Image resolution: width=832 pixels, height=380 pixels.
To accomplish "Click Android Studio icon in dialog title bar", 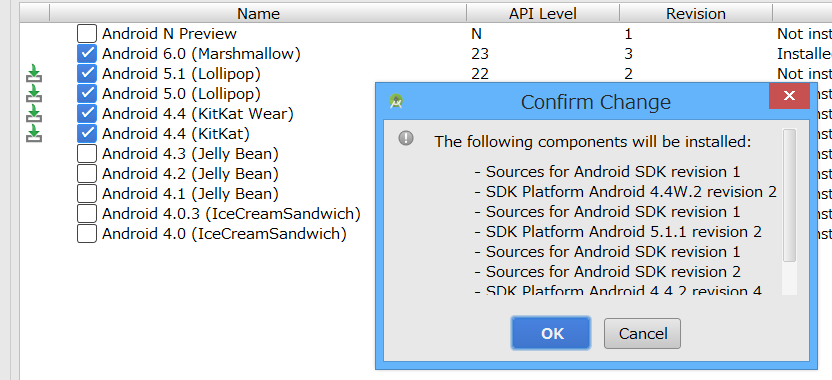I will (395, 101).
